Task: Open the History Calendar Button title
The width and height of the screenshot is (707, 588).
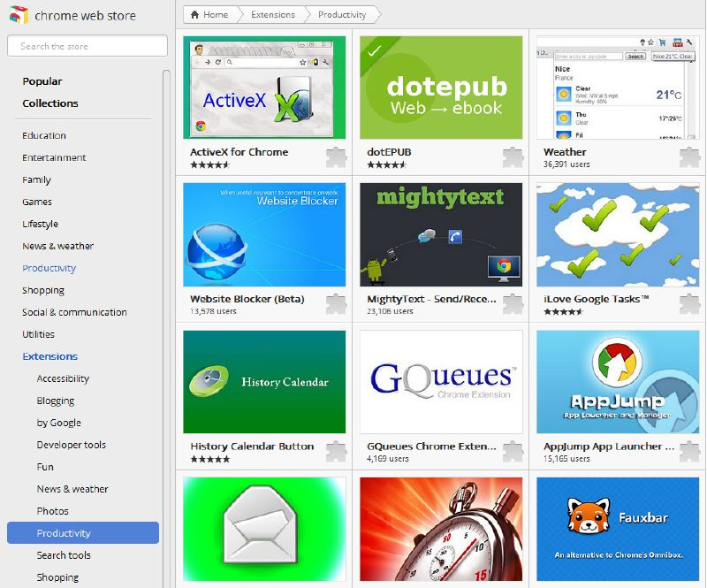Action: pos(252,447)
